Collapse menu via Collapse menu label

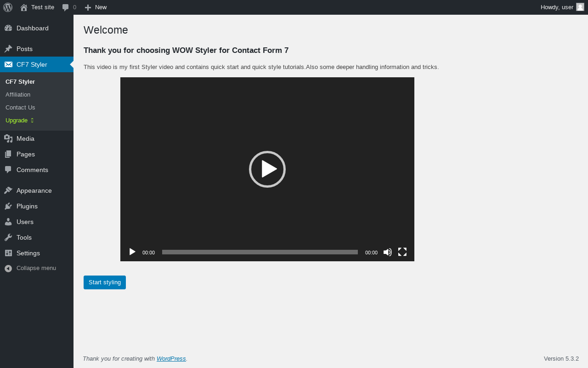tap(36, 268)
